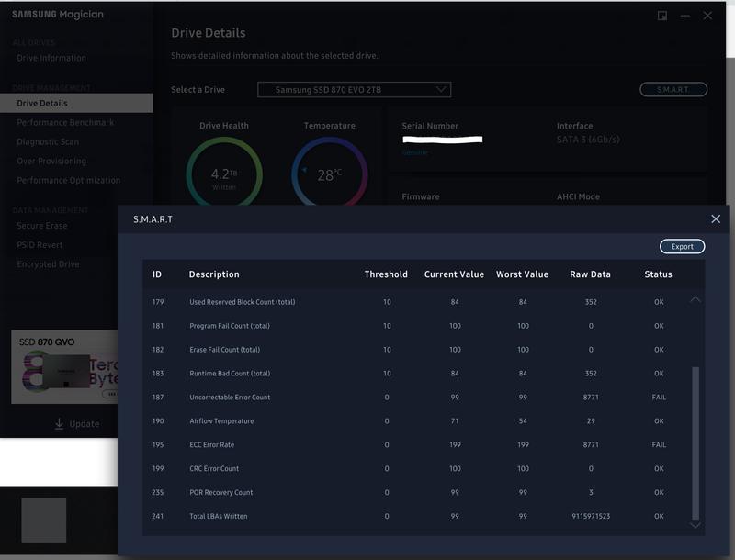Screen dimensions: 735x560
Task: Click the Drive Health ring gauge
Action: 224,174
